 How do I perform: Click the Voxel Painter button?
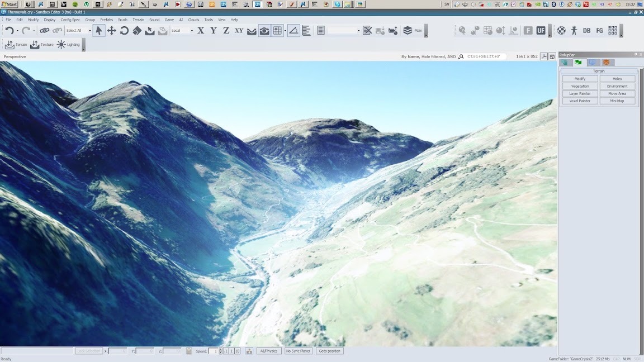point(580,101)
